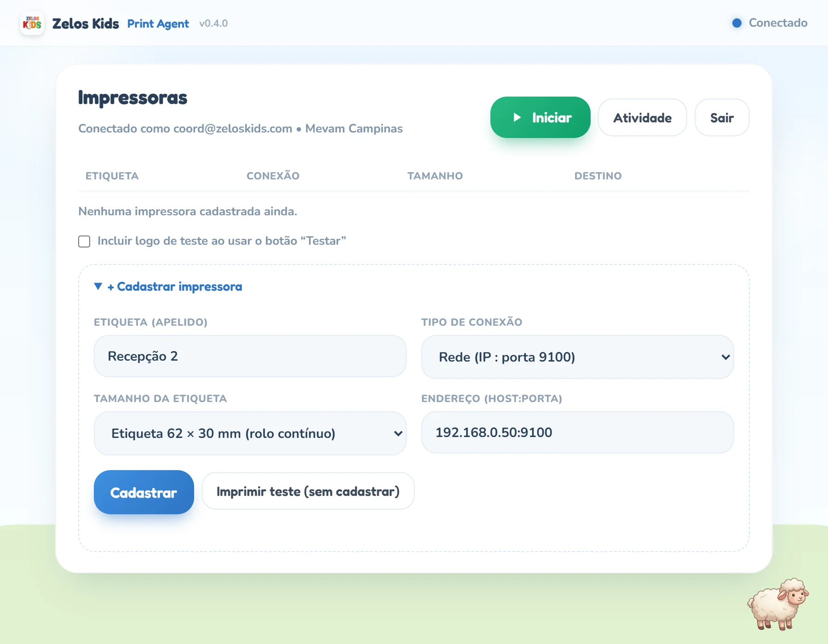Click the ETIQUETA column header
This screenshot has width=828, height=644.
pos(112,176)
